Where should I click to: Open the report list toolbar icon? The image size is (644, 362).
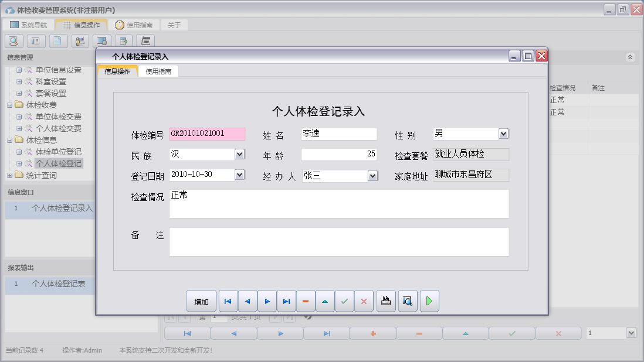click(35, 40)
